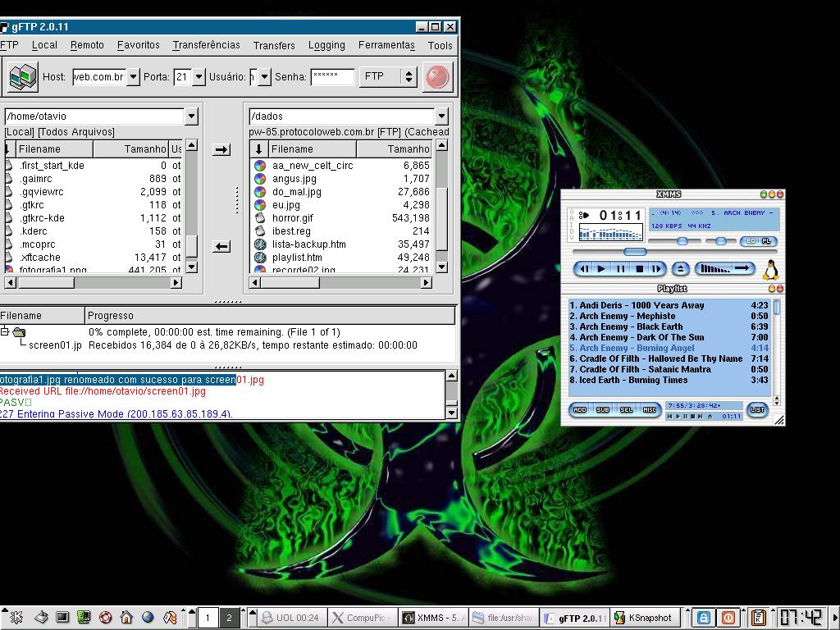Click the Senha password field

(332, 77)
